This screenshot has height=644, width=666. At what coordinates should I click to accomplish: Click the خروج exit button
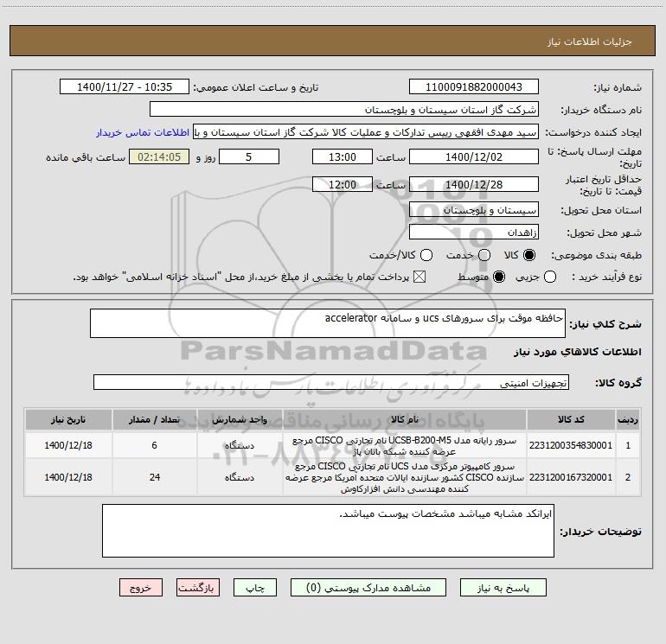click(141, 588)
